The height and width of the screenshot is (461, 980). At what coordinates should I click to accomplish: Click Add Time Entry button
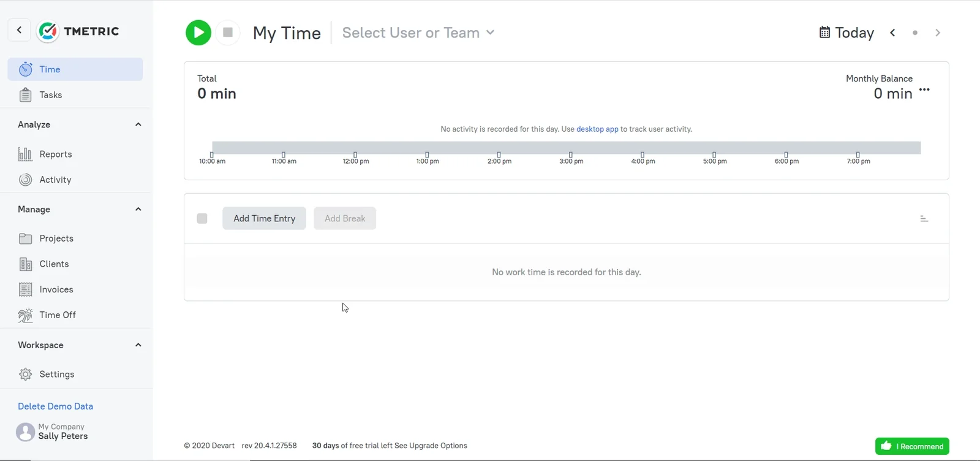tap(264, 219)
